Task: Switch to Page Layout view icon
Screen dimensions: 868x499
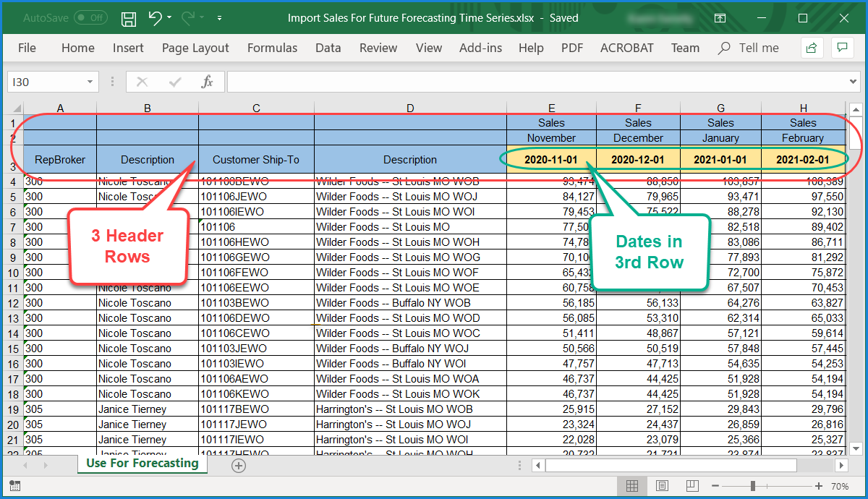Action: tap(662, 486)
